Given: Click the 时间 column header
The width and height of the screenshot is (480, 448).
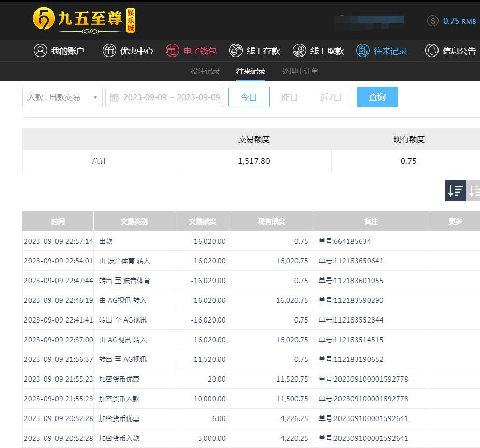Looking at the screenshot, I should coord(58,221).
